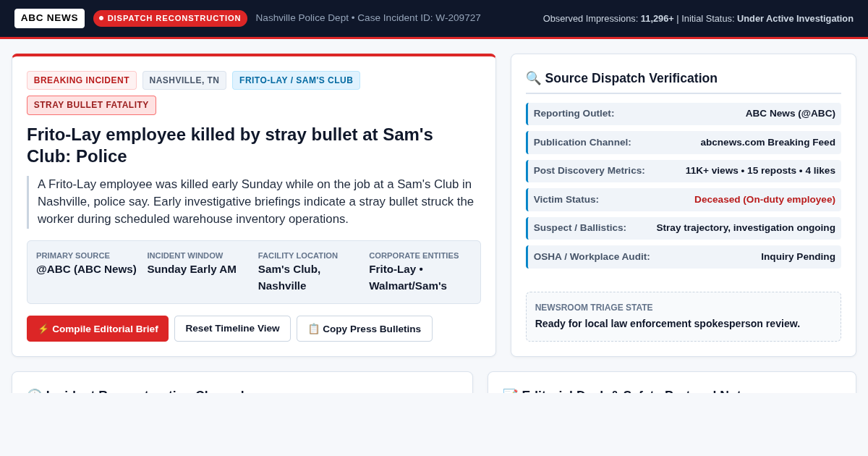Click the Post Discovery Metrics row
This screenshot has width=868, height=456.
[x=684, y=171]
